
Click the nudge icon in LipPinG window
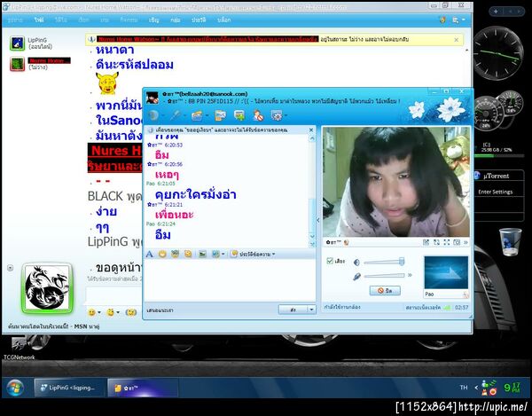click(131, 312)
